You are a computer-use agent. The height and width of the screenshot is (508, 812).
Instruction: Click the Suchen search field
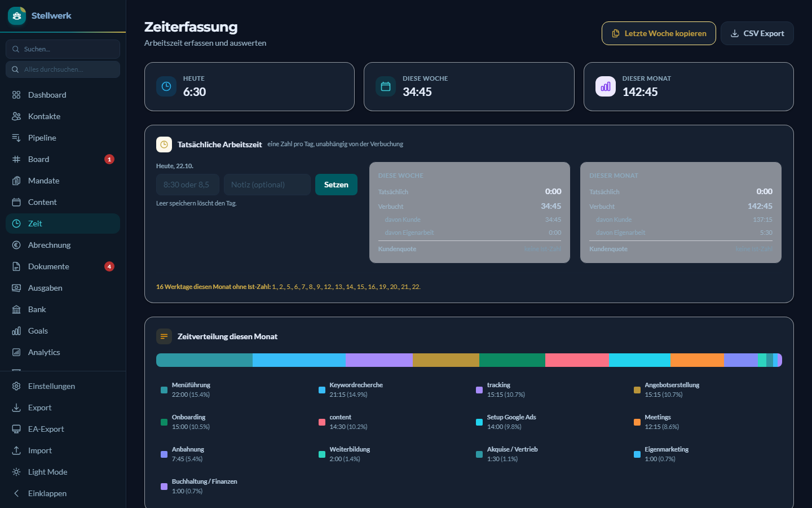pyautogui.click(x=63, y=49)
